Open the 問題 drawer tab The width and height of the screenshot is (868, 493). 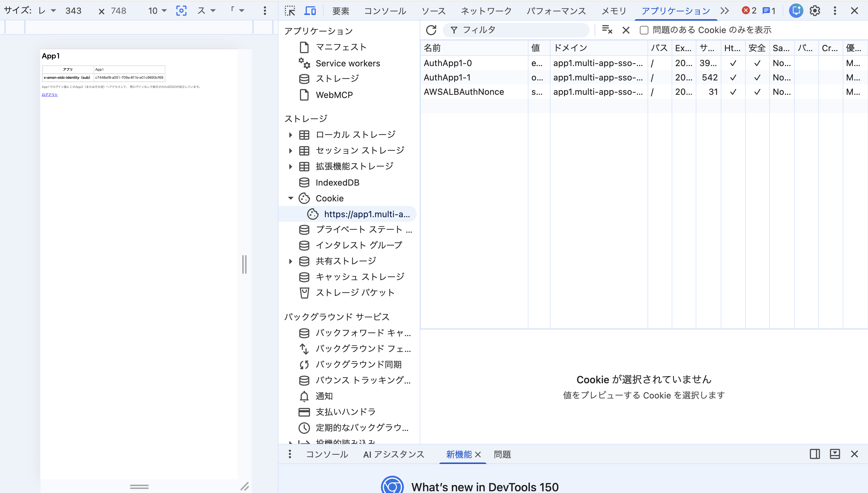click(x=502, y=455)
